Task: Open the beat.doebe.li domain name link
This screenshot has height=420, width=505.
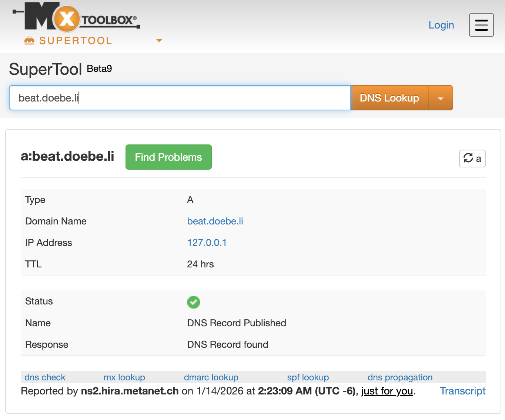Action: [215, 221]
